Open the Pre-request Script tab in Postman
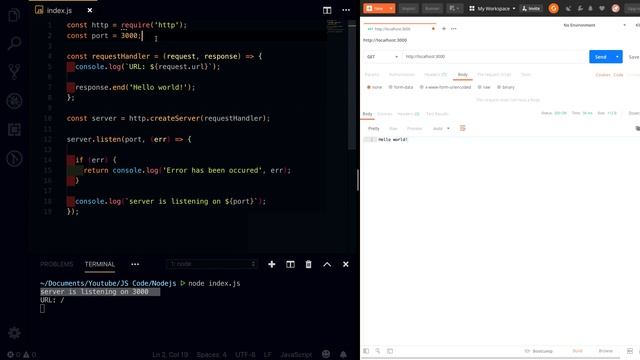The image size is (640, 360). [494, 75]
